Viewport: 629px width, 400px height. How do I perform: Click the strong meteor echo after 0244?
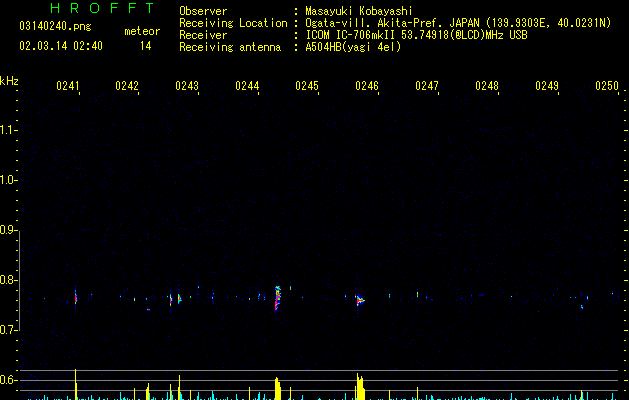click(x=278, y=298)
